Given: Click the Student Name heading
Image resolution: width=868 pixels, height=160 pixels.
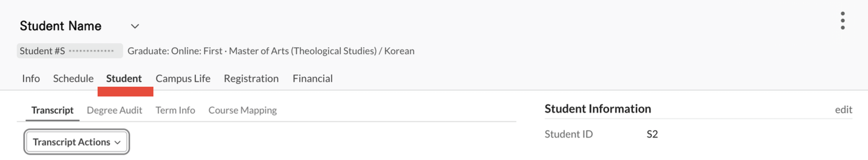Looking at the screenshot, I should click(x=61, y=26).
